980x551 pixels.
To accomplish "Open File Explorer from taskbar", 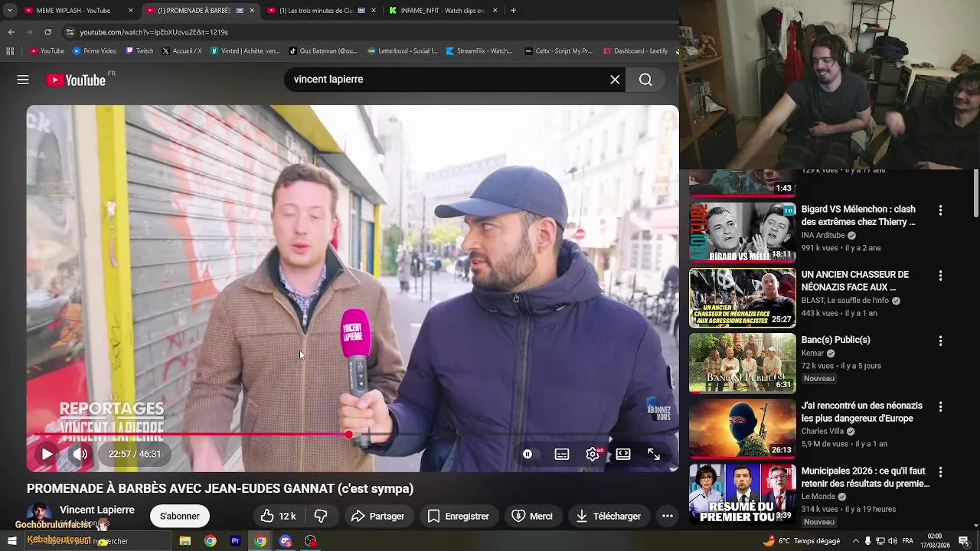I will pyautogui.click(x=185, y=541).
